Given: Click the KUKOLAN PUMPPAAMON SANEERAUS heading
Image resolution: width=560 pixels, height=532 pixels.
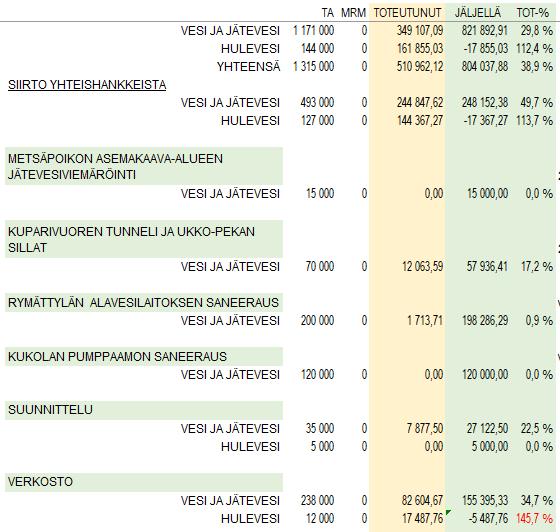Looking at the screenshot, I should click(x=144, y=356).
